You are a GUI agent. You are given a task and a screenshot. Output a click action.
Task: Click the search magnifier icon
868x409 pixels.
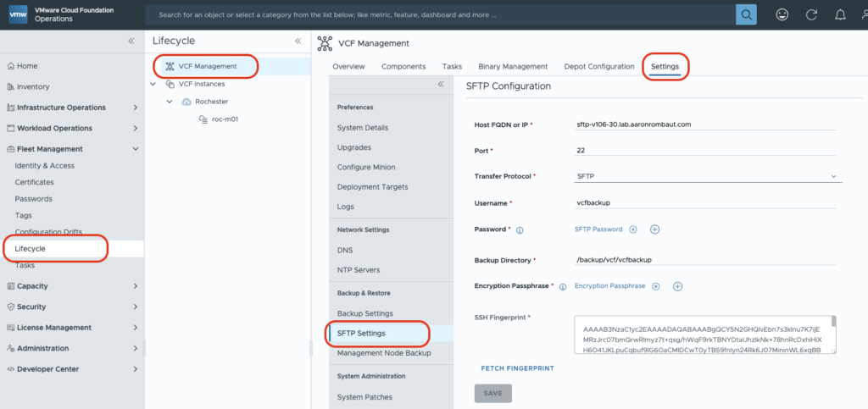745,14
